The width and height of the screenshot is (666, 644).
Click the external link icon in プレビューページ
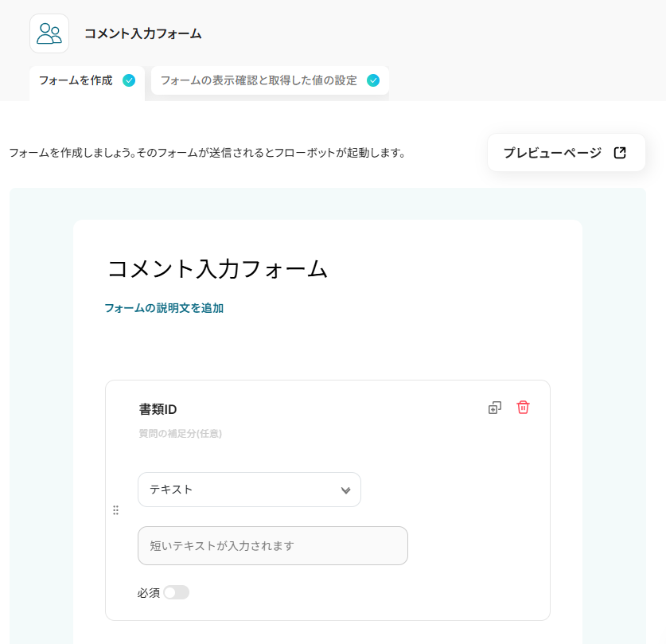coord(620,153)
